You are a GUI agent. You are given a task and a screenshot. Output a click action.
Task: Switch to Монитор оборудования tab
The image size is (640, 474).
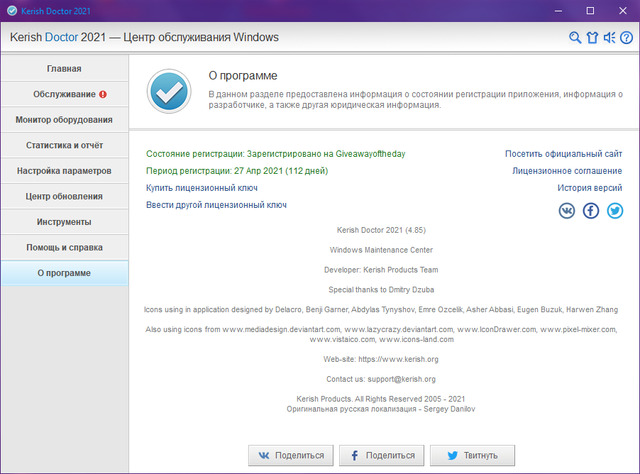pos(64,120)
